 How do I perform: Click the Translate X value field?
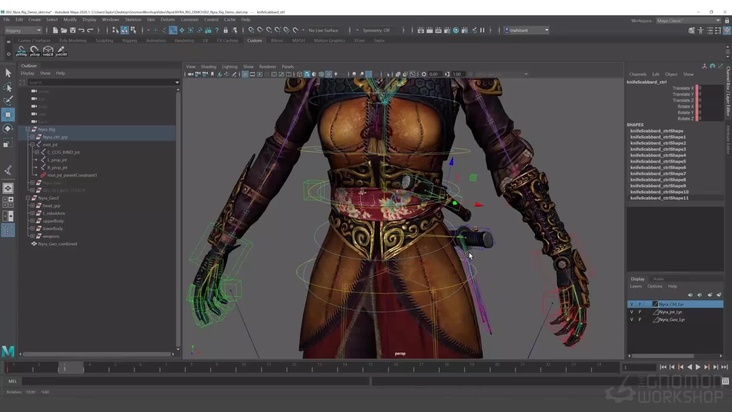click(x=710, y=88)
